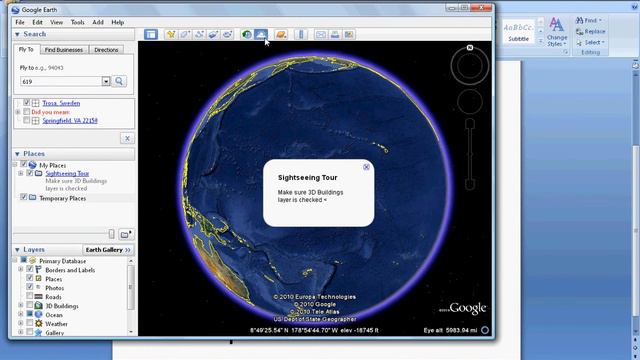Collapse the Places panel triangle

click(x=17, y=154)
